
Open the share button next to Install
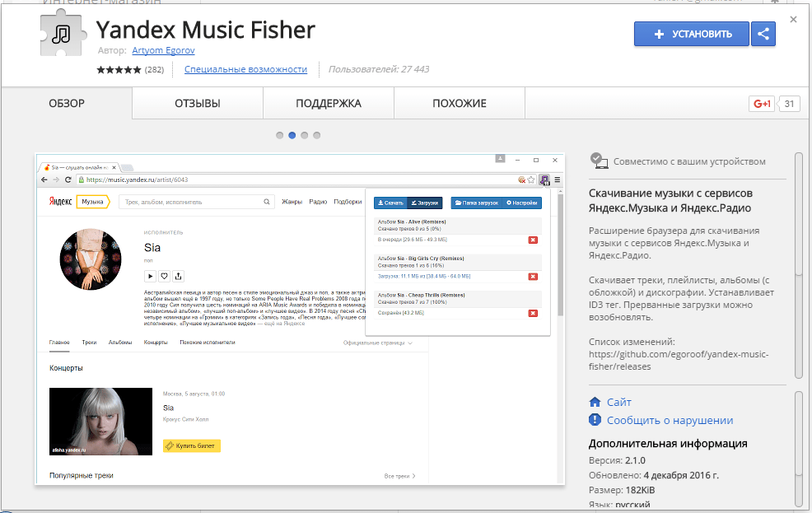pos(763,34)
